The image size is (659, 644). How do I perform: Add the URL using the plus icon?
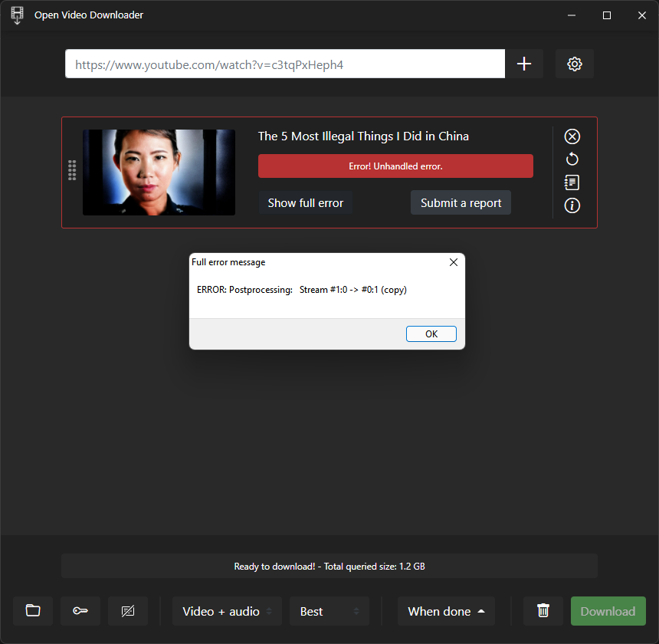[524, 64]
